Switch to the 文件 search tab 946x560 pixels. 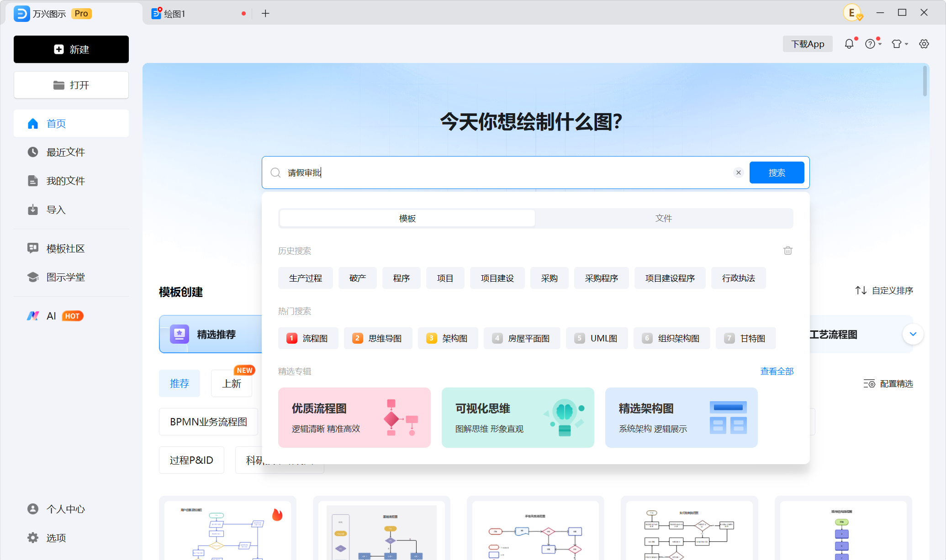(x=664, y=218)
